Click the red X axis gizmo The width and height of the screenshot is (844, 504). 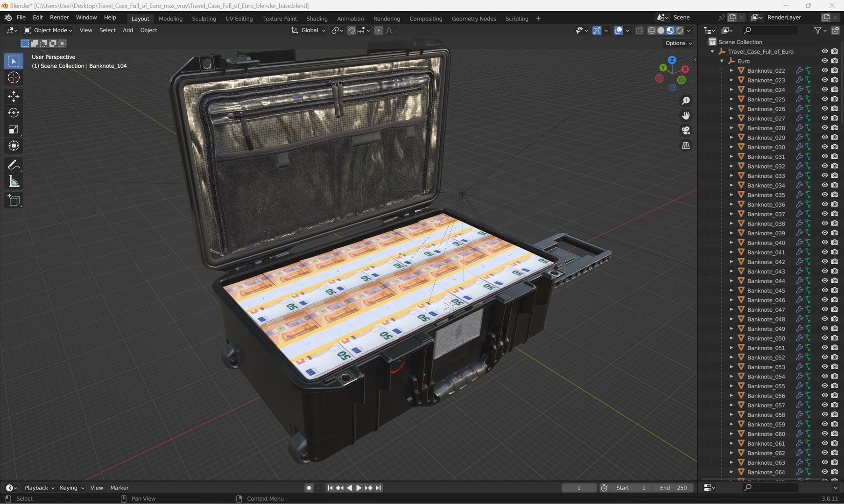(x=685, y=69)
